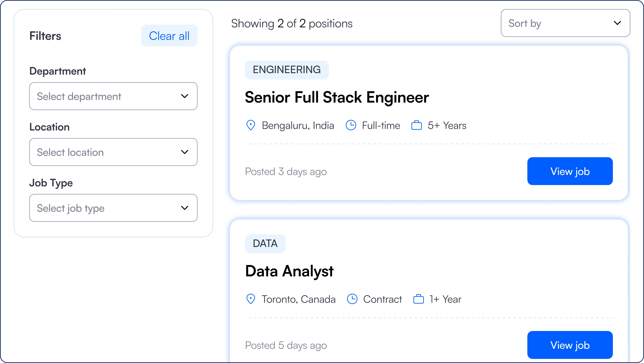This screenshot has height=363, width=644.
Task: Click location pin icon beside Bengaluru, India
Action: pyautogui.click(x=251, y=125)
